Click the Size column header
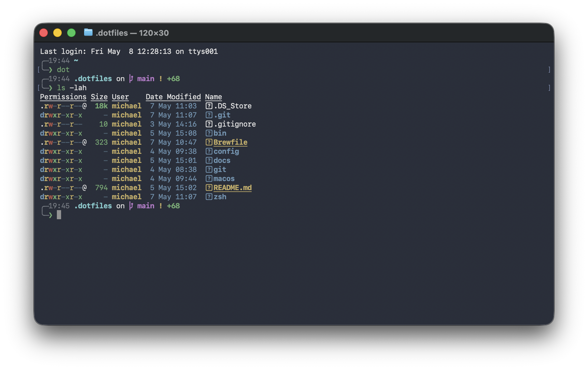The width and height of the screenshot is (588, 370). click(x=99, y=97)
